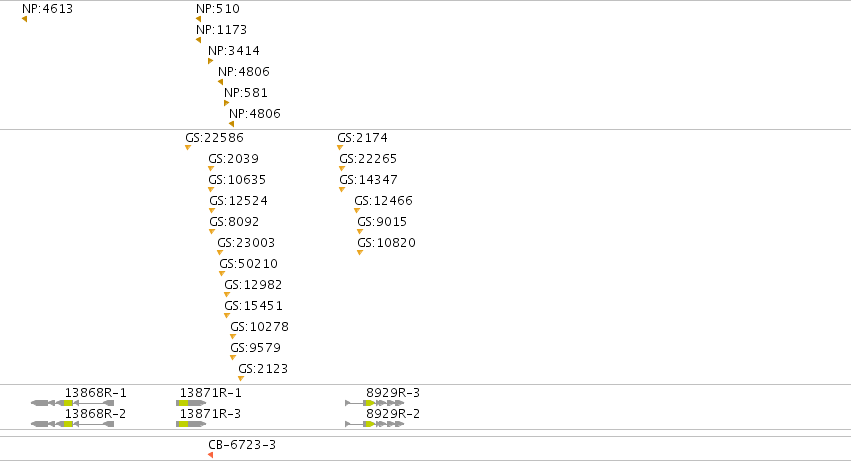The width and height of the screenshot is (851, 461).
Task: Click triangle marker under GS:22586
Action: (x=188, y=148)
